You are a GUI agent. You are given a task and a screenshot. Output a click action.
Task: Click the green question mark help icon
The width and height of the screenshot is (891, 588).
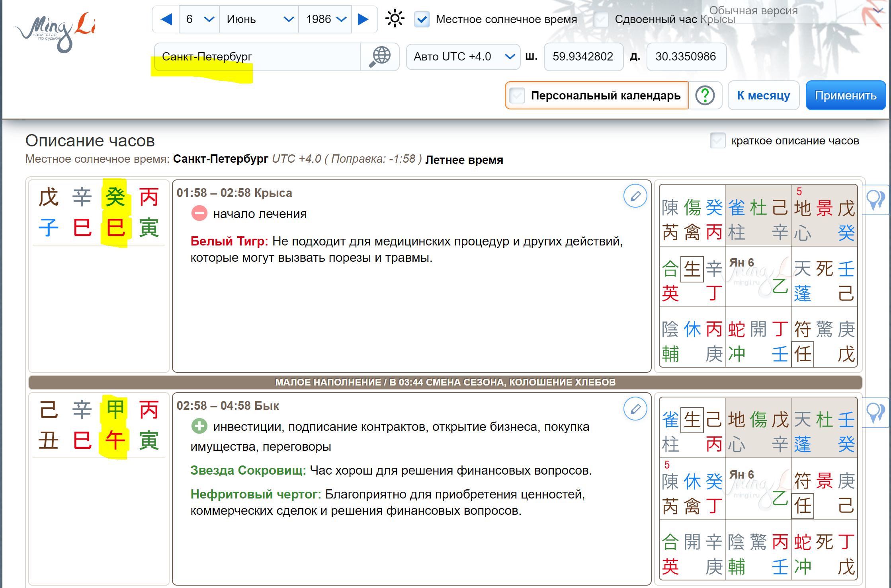(705, 95)
